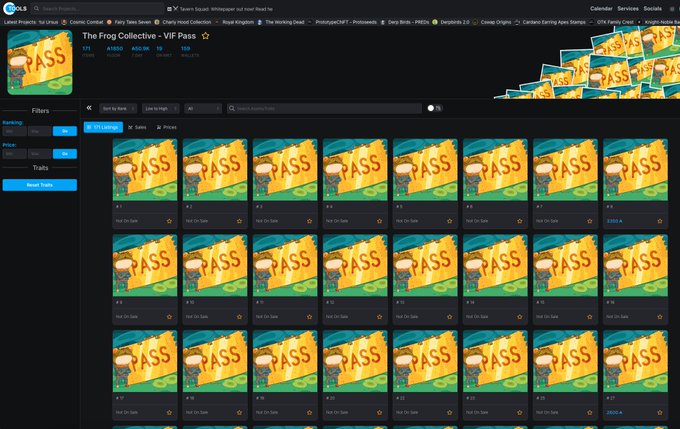Favorite the card #15 pass

pos(590,317)
